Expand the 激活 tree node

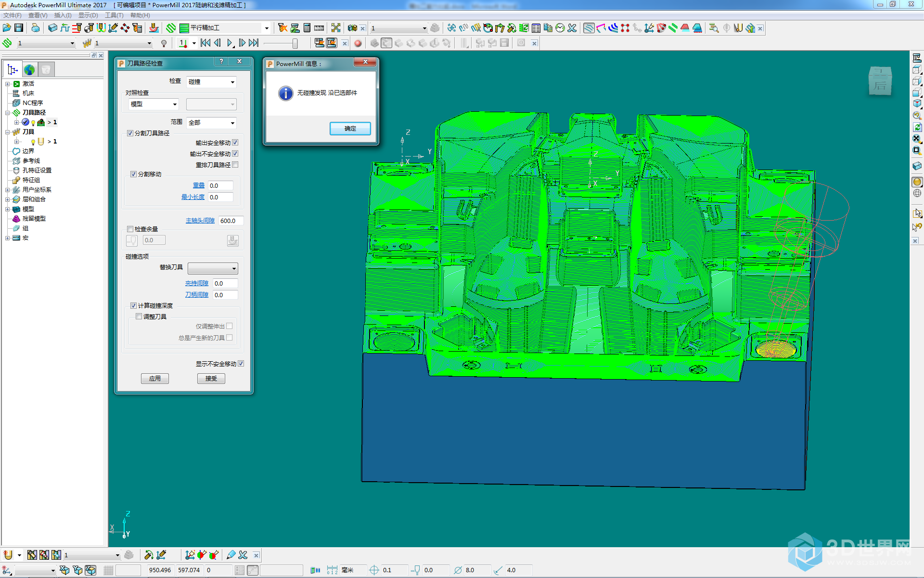coord(7,84)
